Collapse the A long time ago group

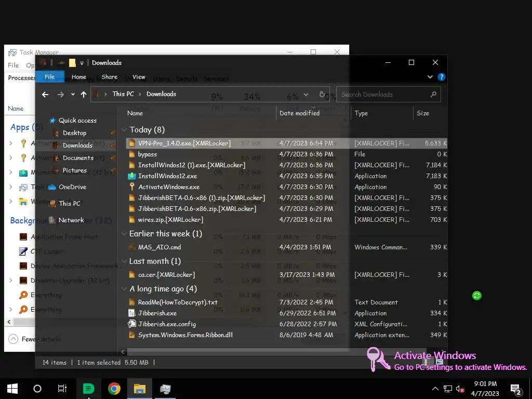tap(124, 289)
